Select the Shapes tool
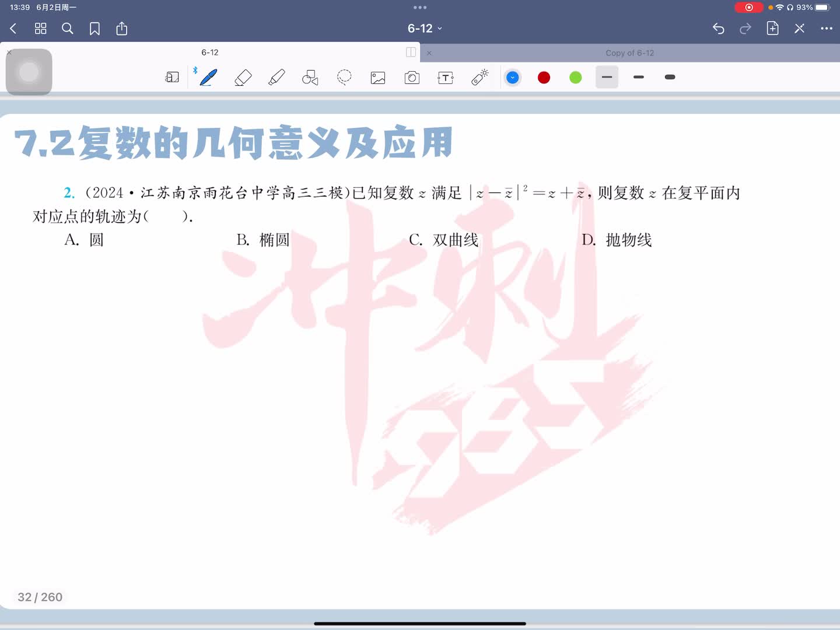The image size is (840, 630). 310,78
